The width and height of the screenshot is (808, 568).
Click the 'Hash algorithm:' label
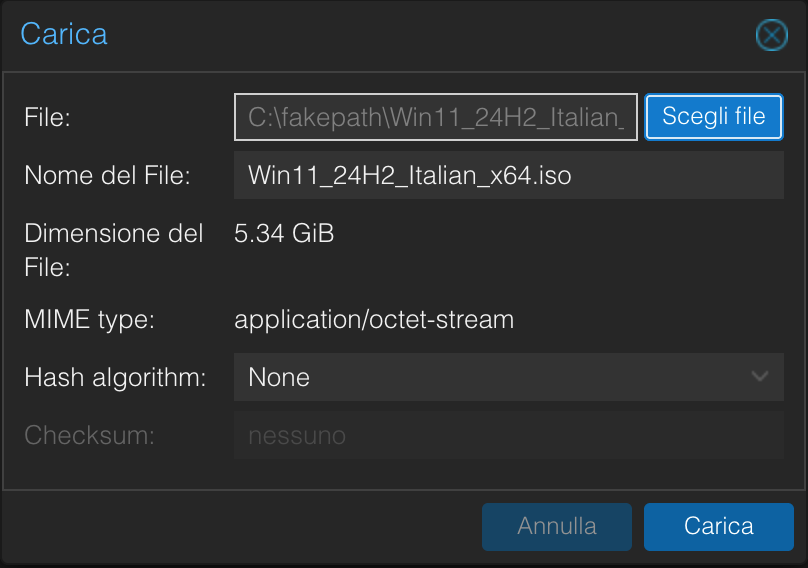[115, 378]
